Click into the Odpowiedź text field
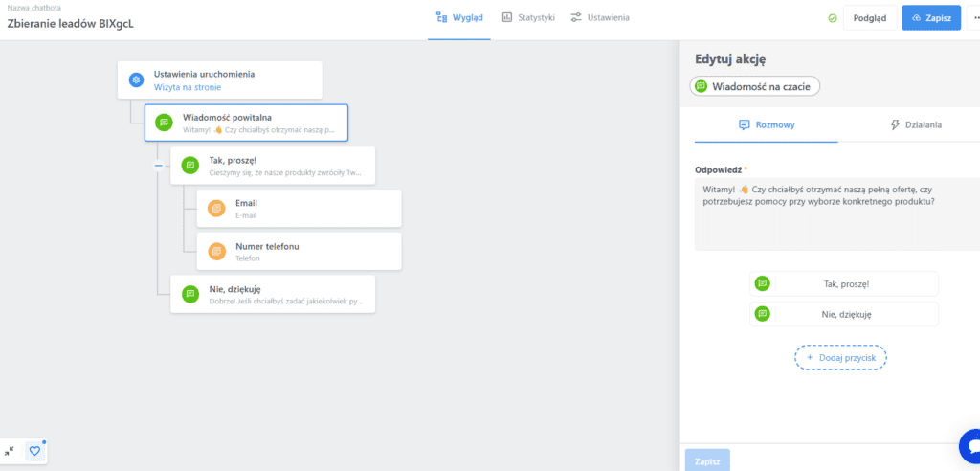The image size is (980, 471). pos(833,215)
